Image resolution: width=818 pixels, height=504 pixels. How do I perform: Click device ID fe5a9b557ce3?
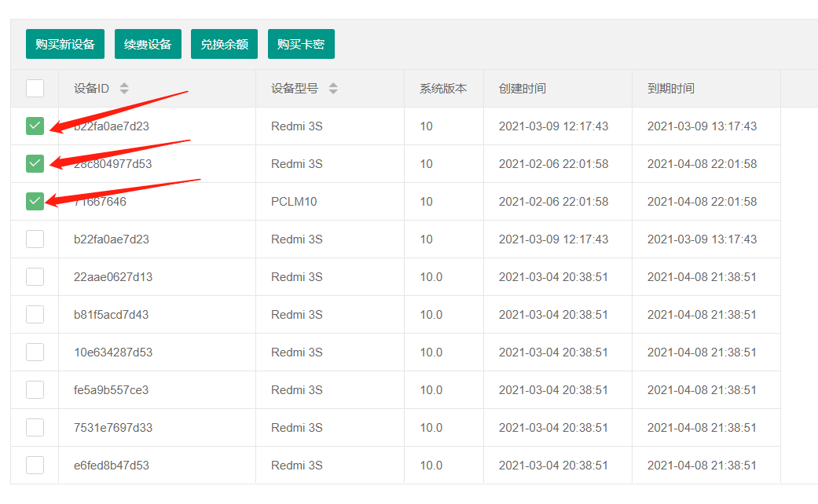111,390
